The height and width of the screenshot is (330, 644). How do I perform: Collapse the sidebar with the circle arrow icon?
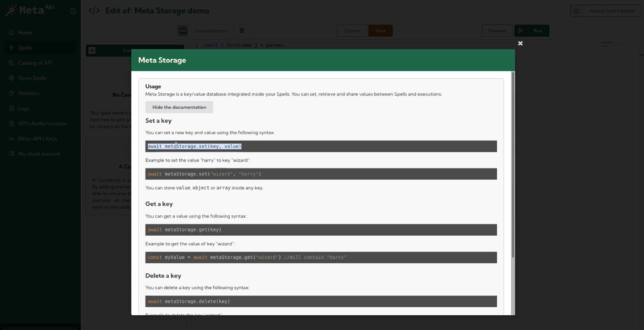(73, 11)
